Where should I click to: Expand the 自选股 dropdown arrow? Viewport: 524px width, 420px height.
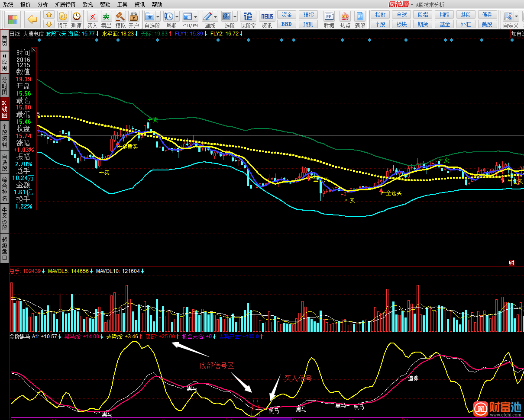(158, 17)
